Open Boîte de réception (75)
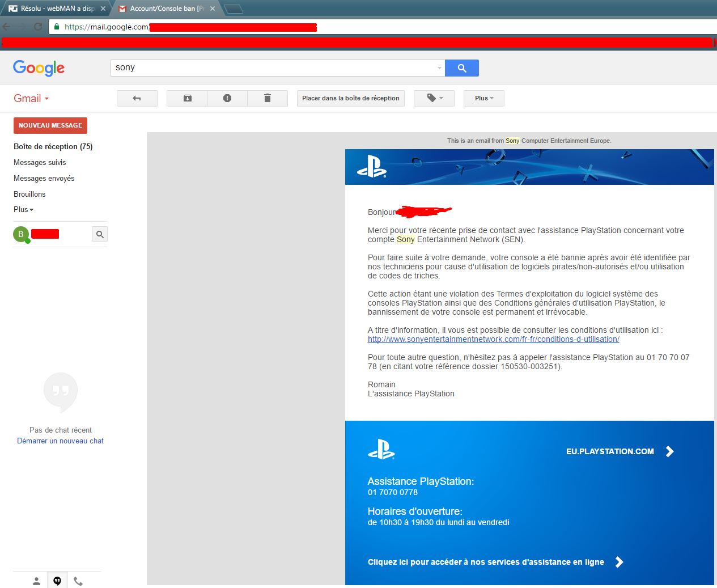 (x=53, y=146)
